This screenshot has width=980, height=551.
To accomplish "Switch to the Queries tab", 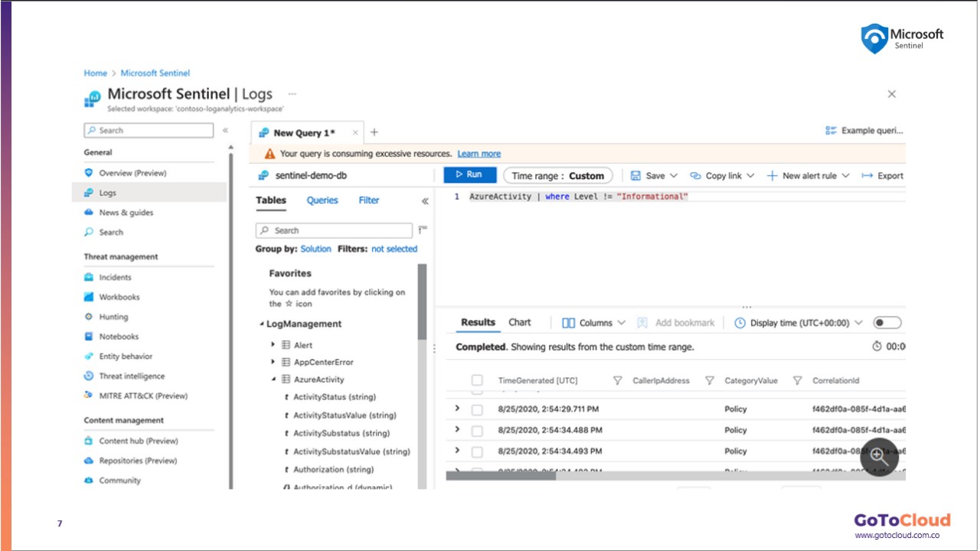I will point(322,201).
